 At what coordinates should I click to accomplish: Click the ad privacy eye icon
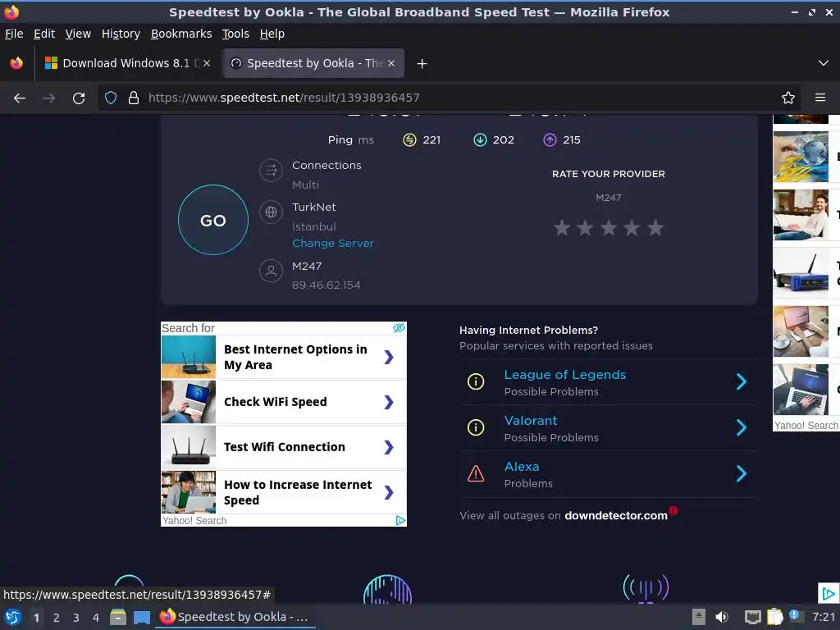pos(399,328)
